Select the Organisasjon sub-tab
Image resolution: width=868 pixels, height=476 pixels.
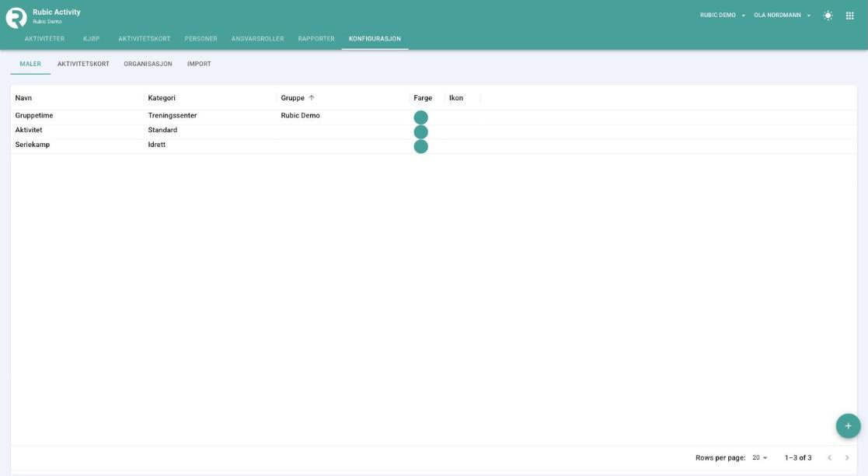(148, 64)
